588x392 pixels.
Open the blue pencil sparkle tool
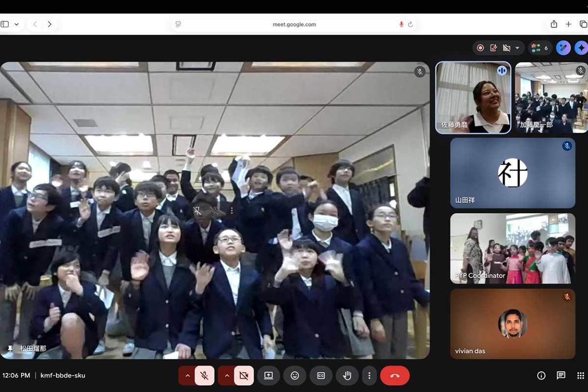point(563,48)
